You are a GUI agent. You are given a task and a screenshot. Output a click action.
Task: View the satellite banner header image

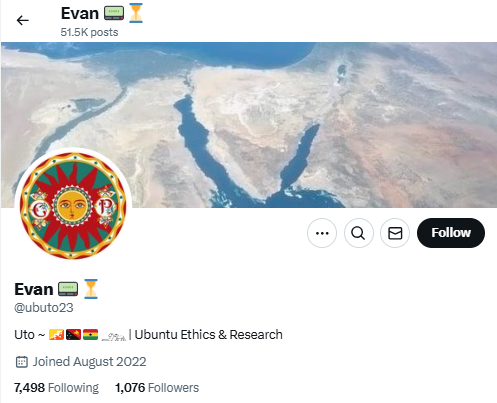(x=249, y=125)
